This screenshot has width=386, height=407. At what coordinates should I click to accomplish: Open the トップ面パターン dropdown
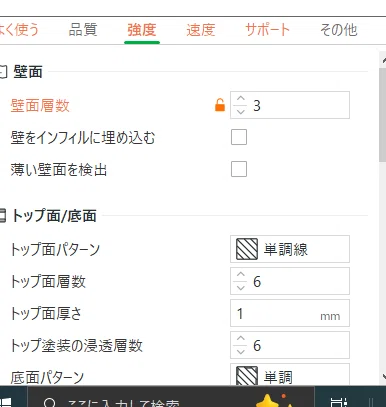[x=290, y=249]
